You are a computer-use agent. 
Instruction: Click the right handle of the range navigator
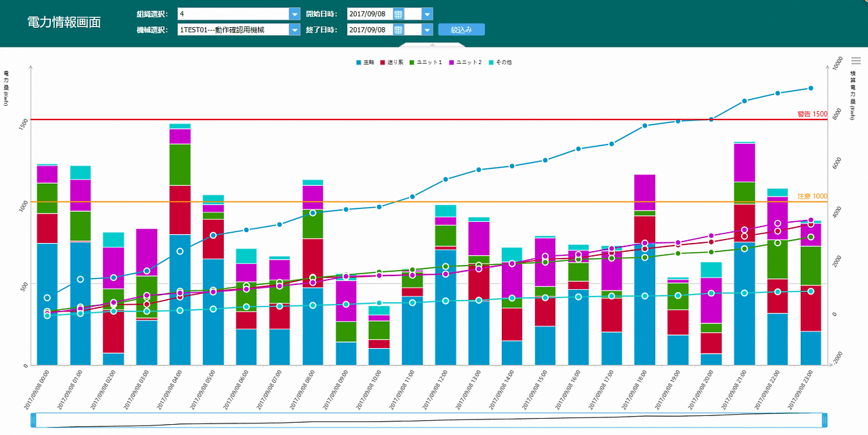(825, 420)
